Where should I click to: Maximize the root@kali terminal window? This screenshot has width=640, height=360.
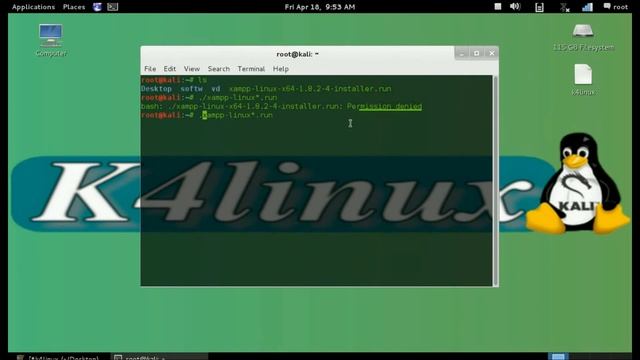click(476, 53)
